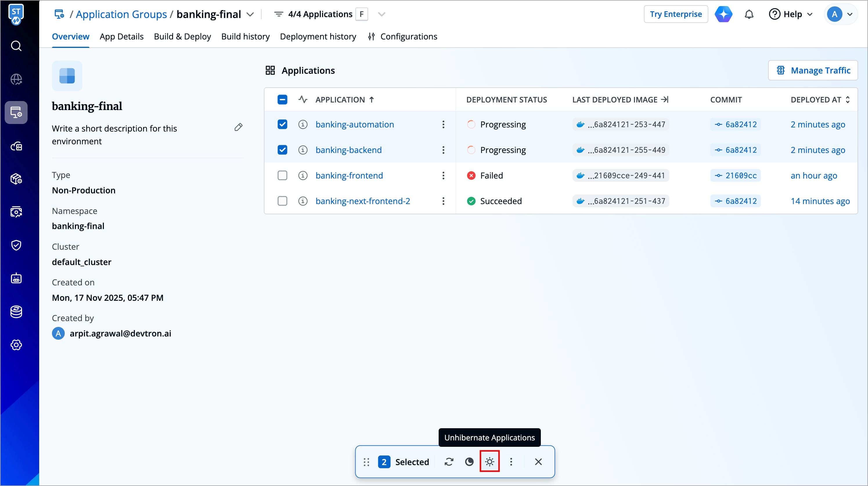
Task: Select the banking-frontend checkbox
Action: (x=282, y=175)
